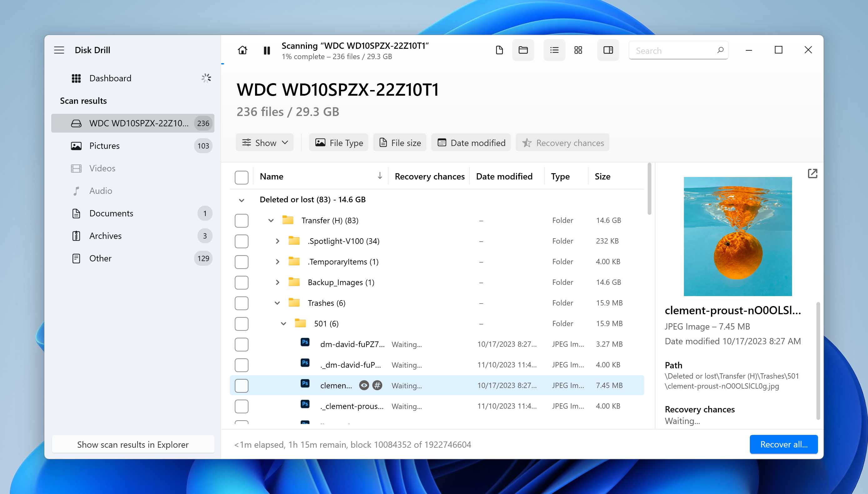Check the Transfer (H) folder checkbox
The image size is (868, 494).
242,220
